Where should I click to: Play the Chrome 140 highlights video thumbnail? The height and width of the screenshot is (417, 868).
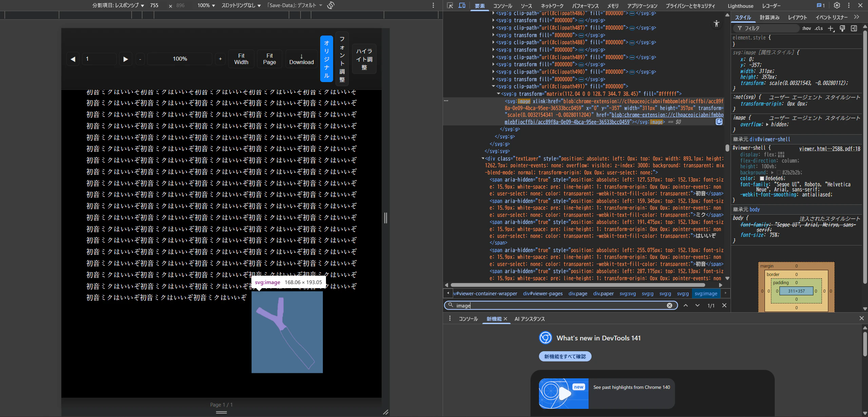564,394
